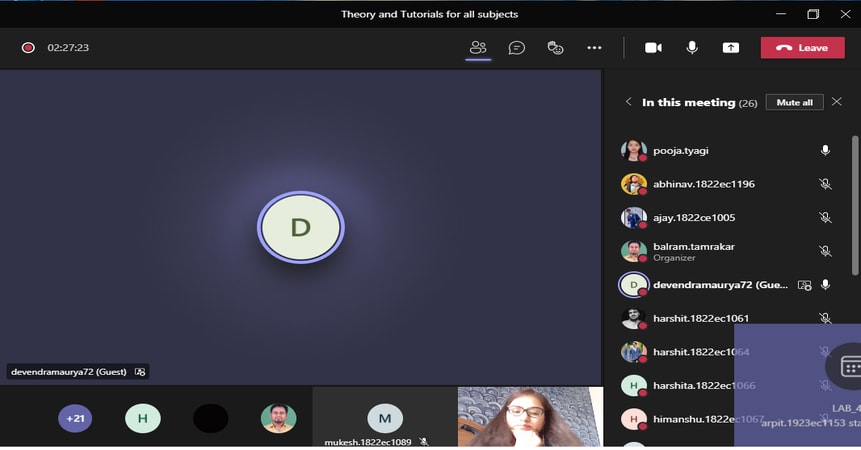Open the More actions ellipsis menu
861x450 pixels.
click(x=594, y=48)
